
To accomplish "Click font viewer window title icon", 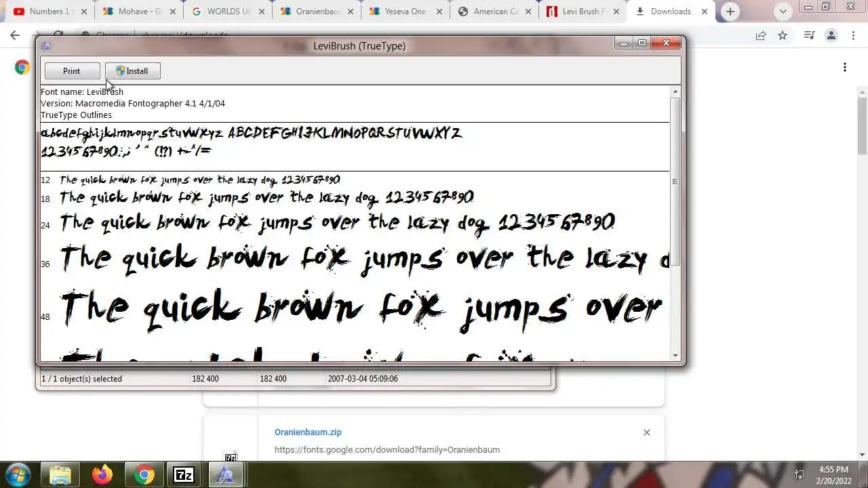I will pyautogui.click(x=45, y=46).
